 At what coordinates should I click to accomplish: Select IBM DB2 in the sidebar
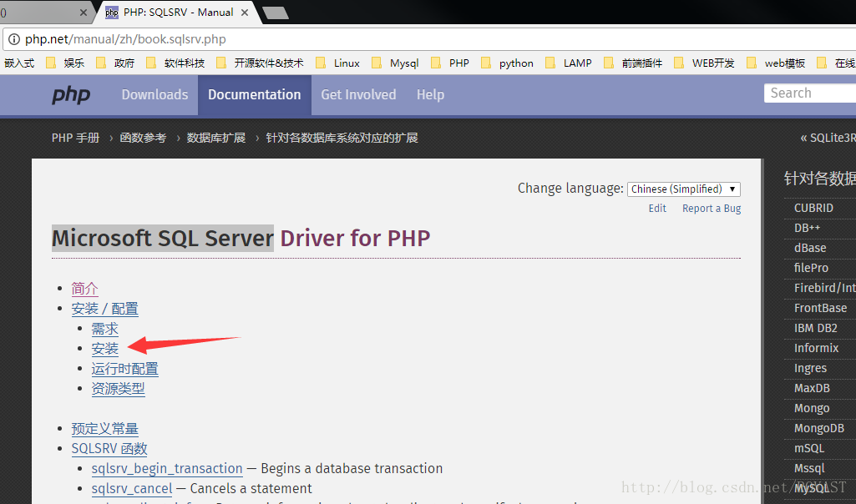point(816,329)
